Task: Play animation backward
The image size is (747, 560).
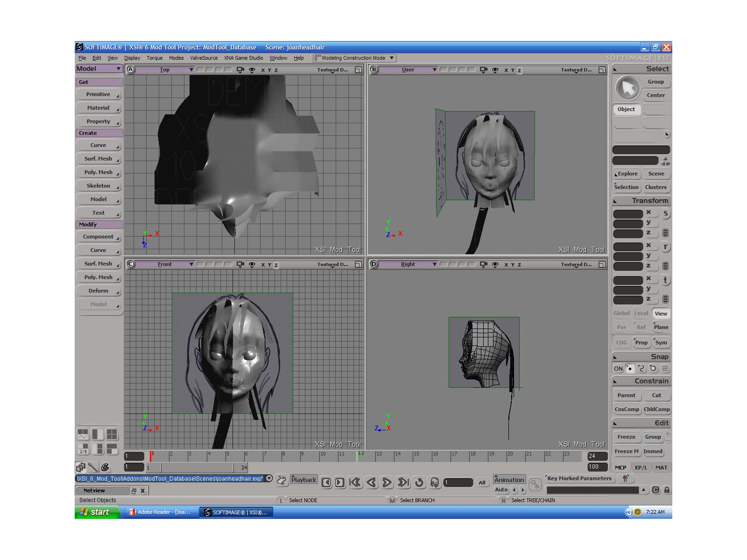Action: coord(371,483)
